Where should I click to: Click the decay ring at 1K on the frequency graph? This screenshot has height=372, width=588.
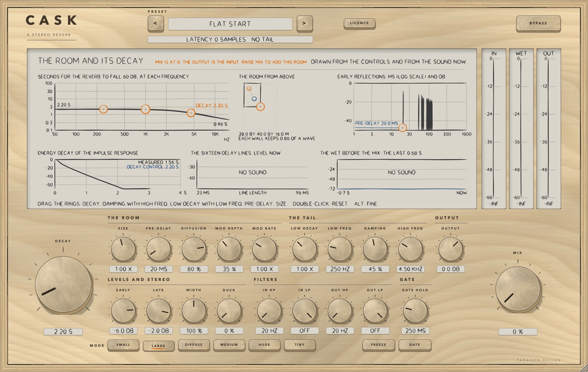146,109
